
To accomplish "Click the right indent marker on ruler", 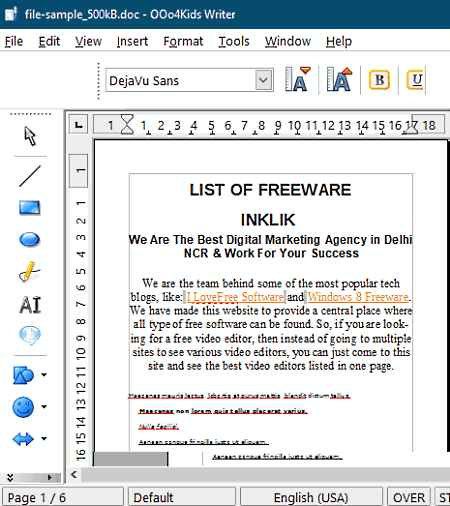I will click(x=412, y=128).
